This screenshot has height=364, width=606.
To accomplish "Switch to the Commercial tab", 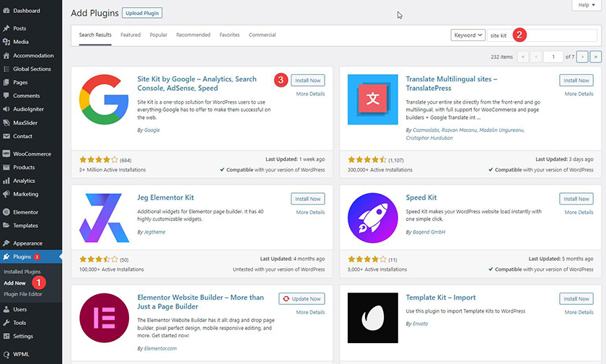I will coord(263,35).
